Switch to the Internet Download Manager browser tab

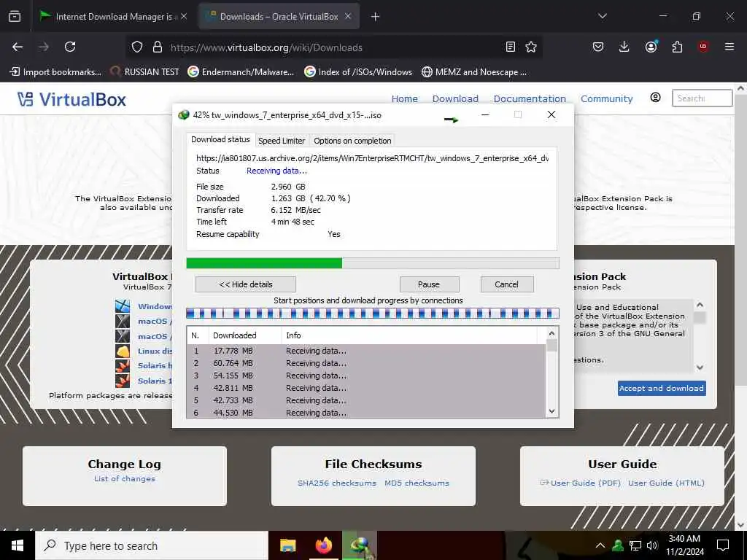(x=113, y=17)
